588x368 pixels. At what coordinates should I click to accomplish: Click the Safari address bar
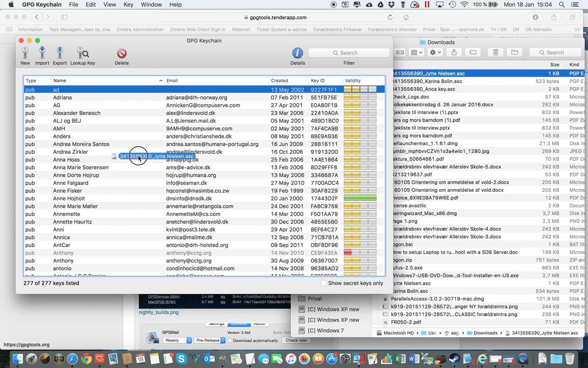click(275, 17)
